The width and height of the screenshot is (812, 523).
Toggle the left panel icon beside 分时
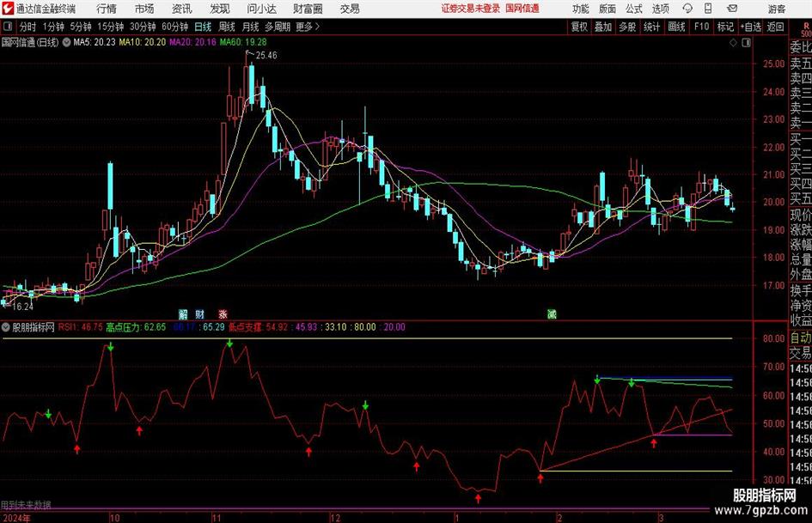pyautogui.click(x=8, y=27)
